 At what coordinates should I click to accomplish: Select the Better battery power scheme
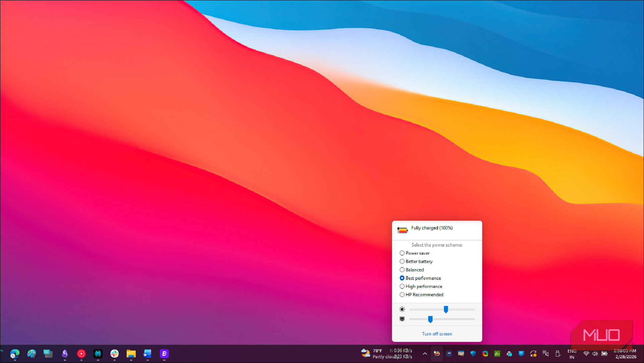coord(416,261)
